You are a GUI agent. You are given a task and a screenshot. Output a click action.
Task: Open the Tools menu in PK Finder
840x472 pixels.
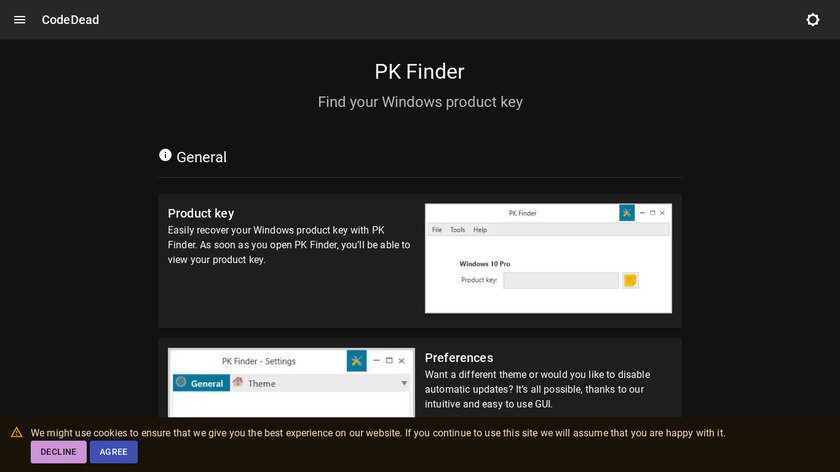tap(457, 230)
